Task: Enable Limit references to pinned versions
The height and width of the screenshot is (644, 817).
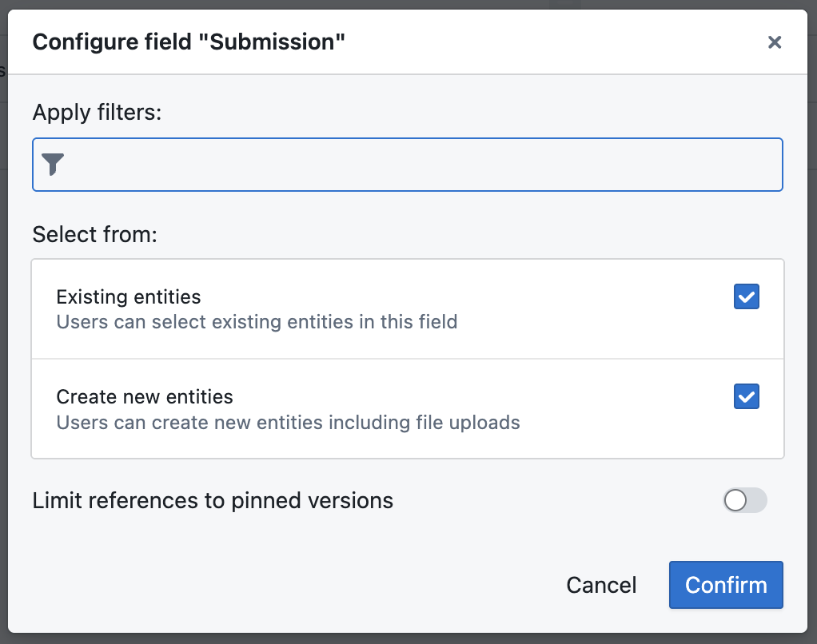Action: (744, 501)
